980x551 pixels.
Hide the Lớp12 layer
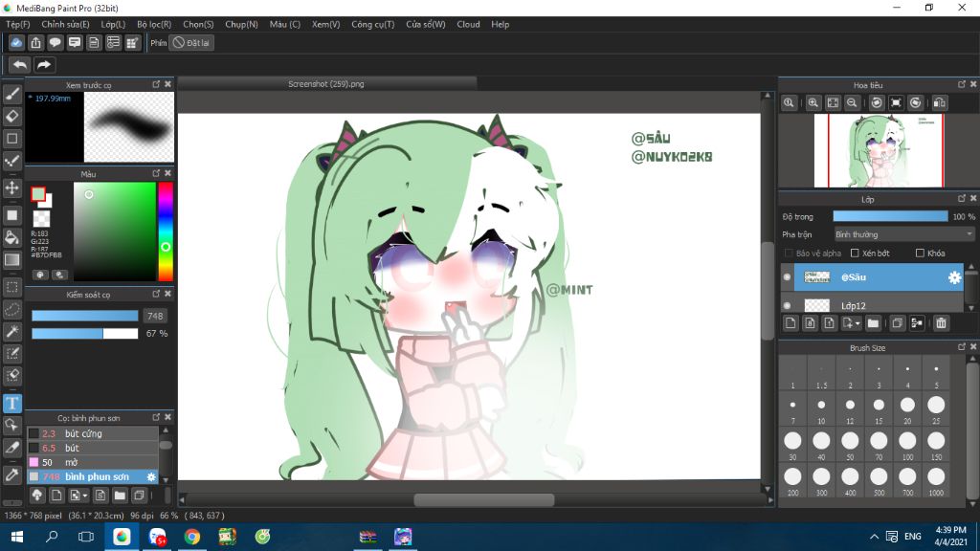tap(787, 305)
